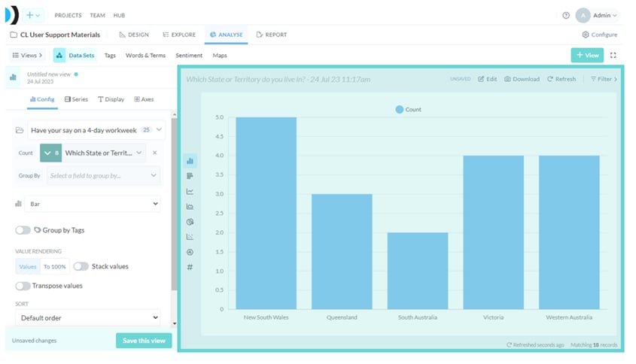The image size is (636, 364).
Task: Open the Words & Terms tab
Action: pyautogui.click(x=145, y=56)
